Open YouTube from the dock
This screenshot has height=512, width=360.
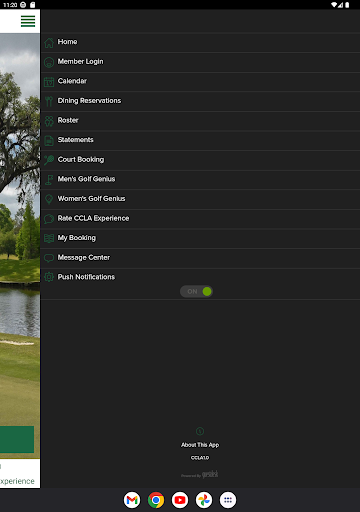pyautogui.click(x=180, y=500)
